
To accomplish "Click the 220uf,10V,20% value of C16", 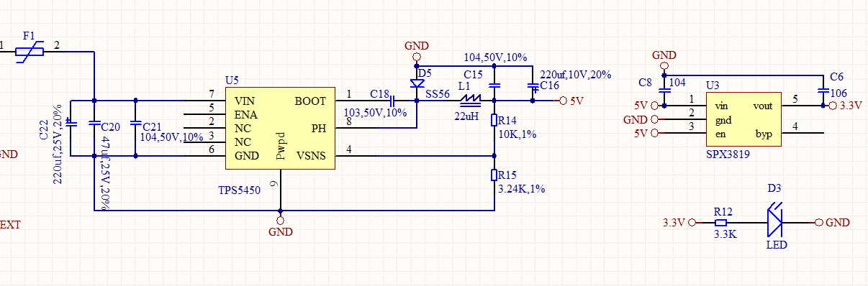I will (x=576, y=75).
